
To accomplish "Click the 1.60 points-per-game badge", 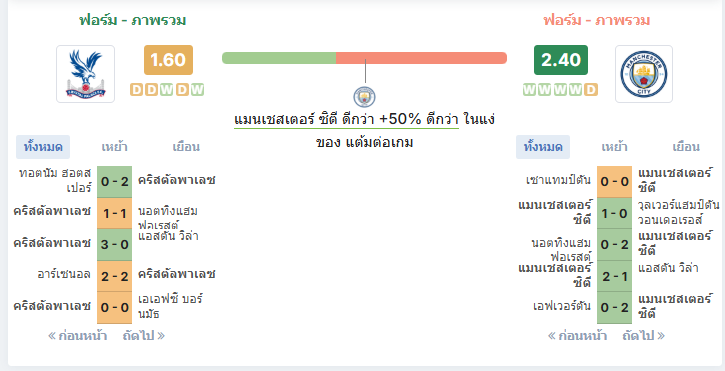I will click(x=168, y=60).
